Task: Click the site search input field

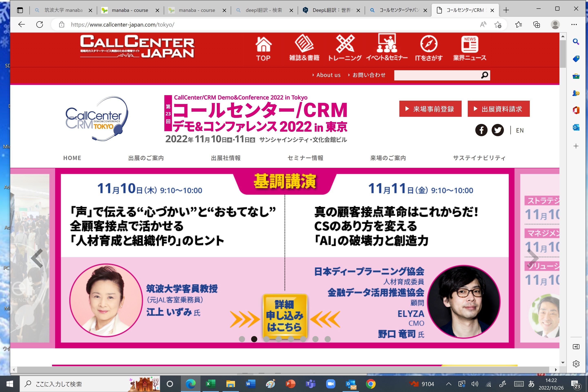Action: (x=436, y=75)
